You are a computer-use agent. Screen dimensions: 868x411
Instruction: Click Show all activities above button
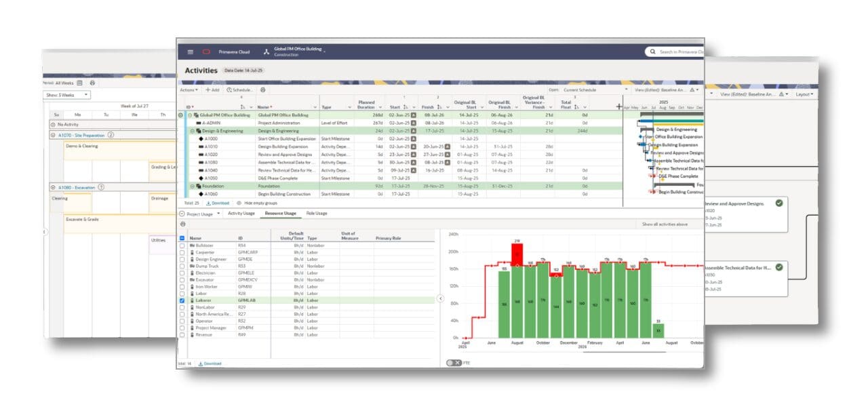pos(665,224)
